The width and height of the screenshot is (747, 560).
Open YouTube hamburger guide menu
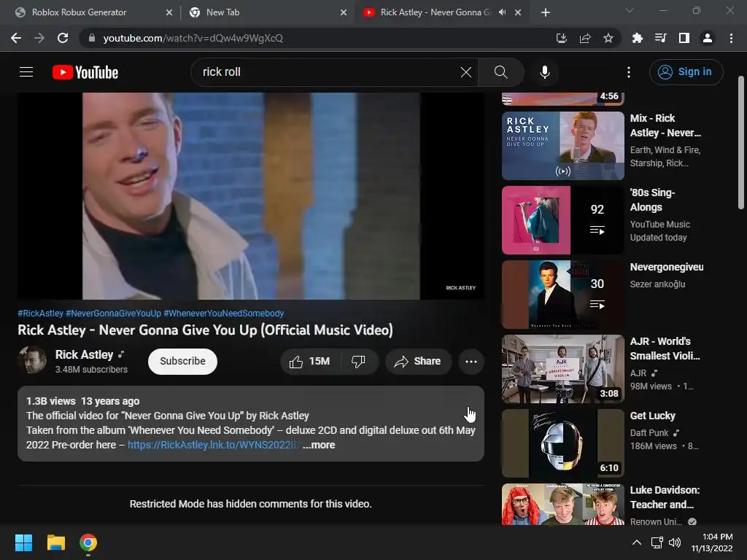coord(26,72)
